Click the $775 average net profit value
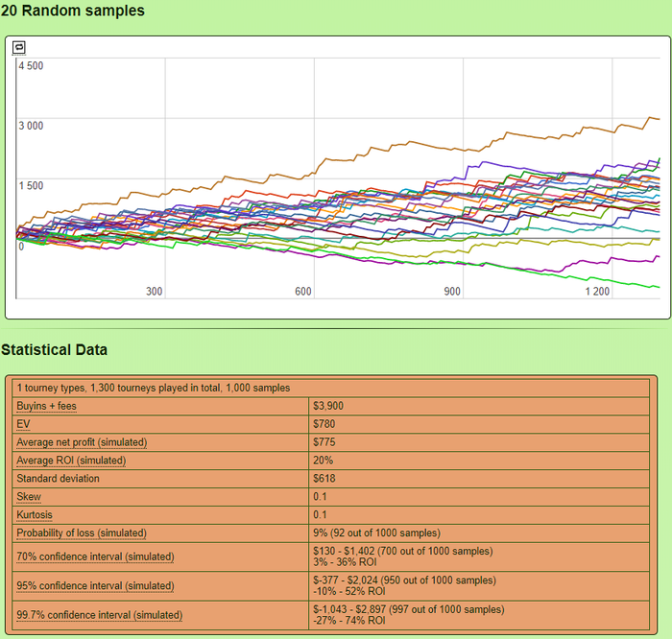This screenshot has height=639, width=672. tap(324, 442)
